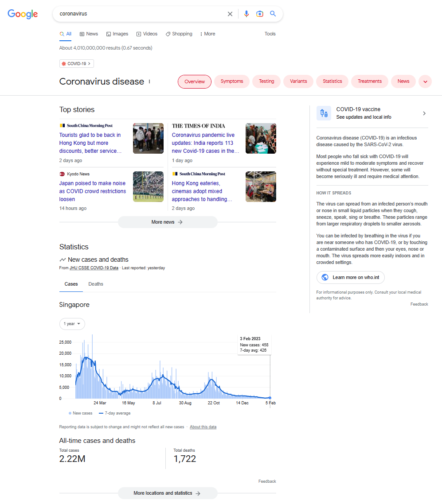The height and width of the screenshot is (504, 442).
Task: Switch to the Shopping search tab
Action: (x=179, y=34)
